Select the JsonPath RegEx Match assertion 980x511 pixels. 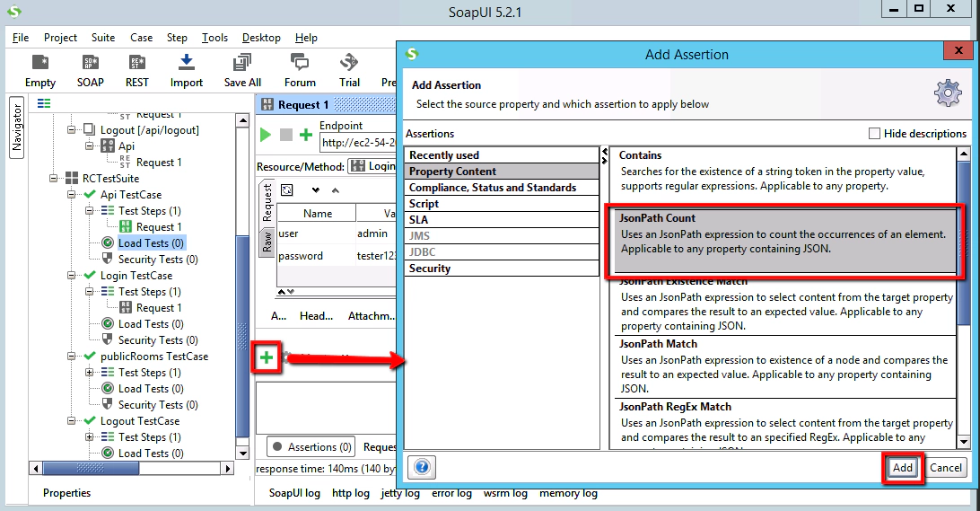pos(783,424)
